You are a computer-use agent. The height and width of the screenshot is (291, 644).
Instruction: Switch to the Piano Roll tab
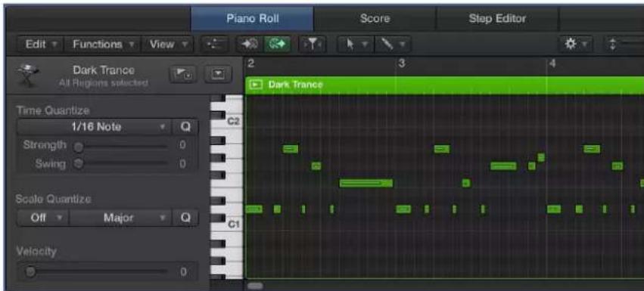point(252,18)
